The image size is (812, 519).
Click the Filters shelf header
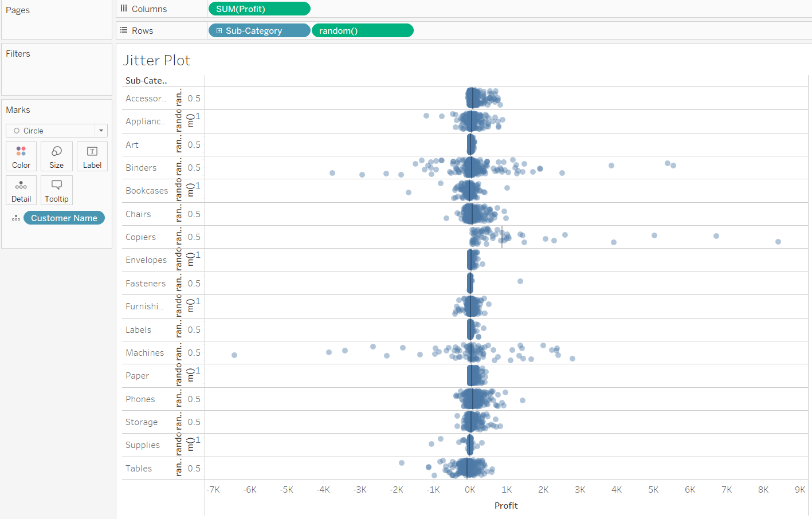[x=18, y=54]
